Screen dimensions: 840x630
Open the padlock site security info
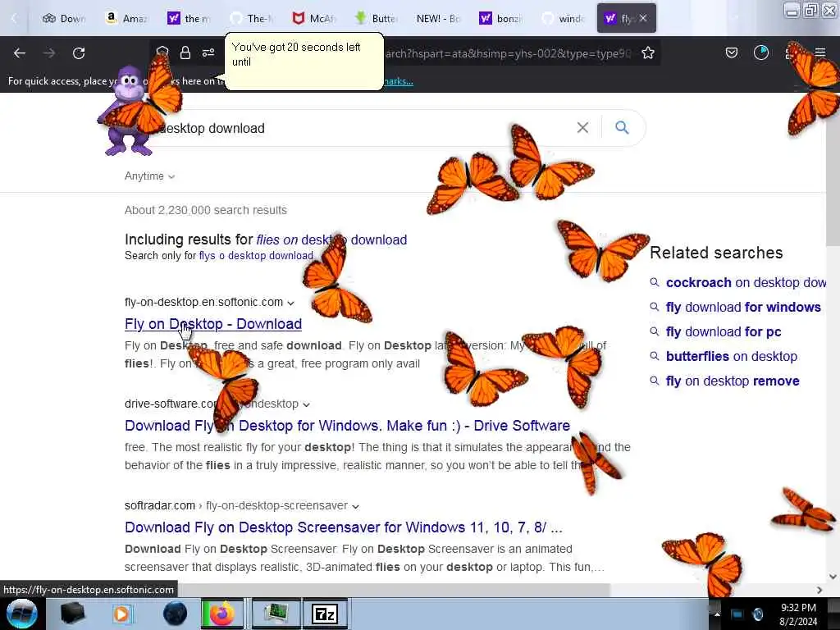(x=185, y=52)
